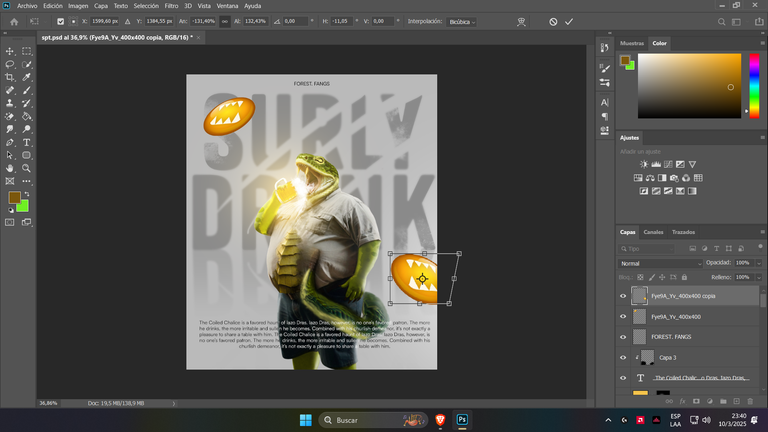Click the X position input field
This screenshot has width=768, height=432.
pyautogui.click(x=104, y=22)
